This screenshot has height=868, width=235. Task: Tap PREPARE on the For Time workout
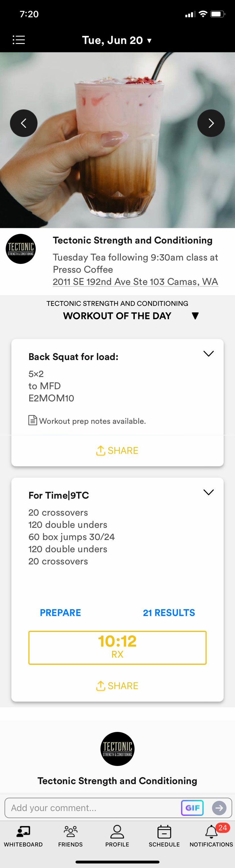60,613
